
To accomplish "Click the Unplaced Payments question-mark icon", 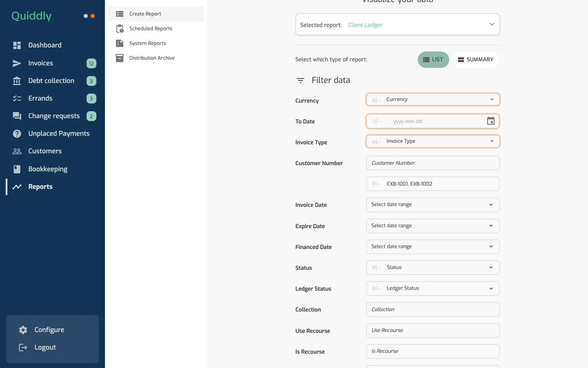I will (x=17, y=134).
